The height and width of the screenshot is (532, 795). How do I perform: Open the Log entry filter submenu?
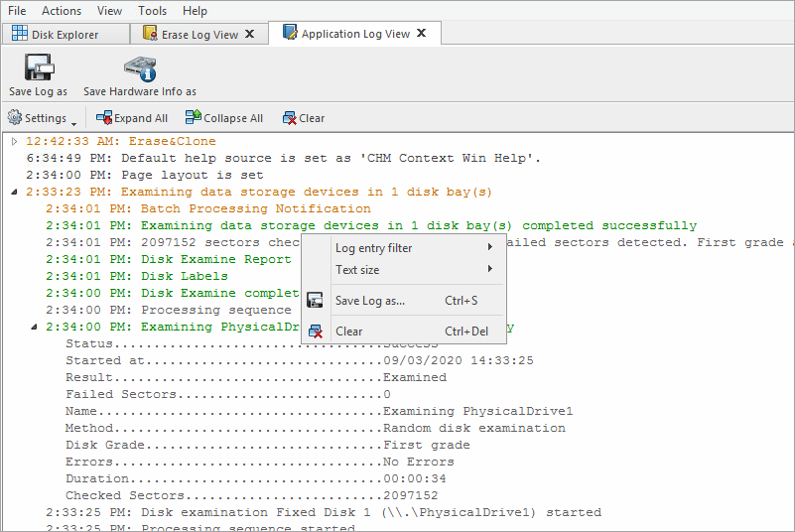413,247
